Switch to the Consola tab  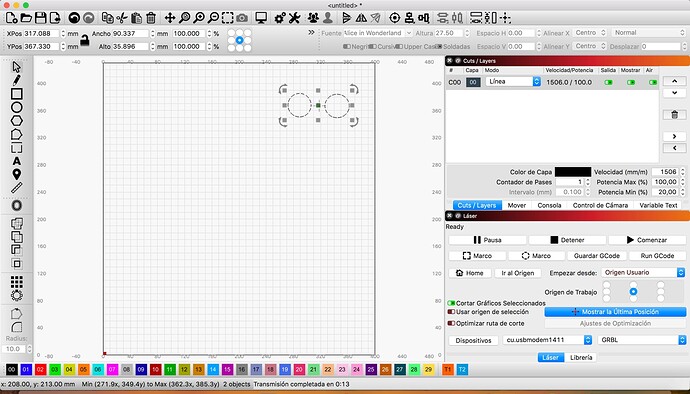pyautogui.click(x=549, y=205)
